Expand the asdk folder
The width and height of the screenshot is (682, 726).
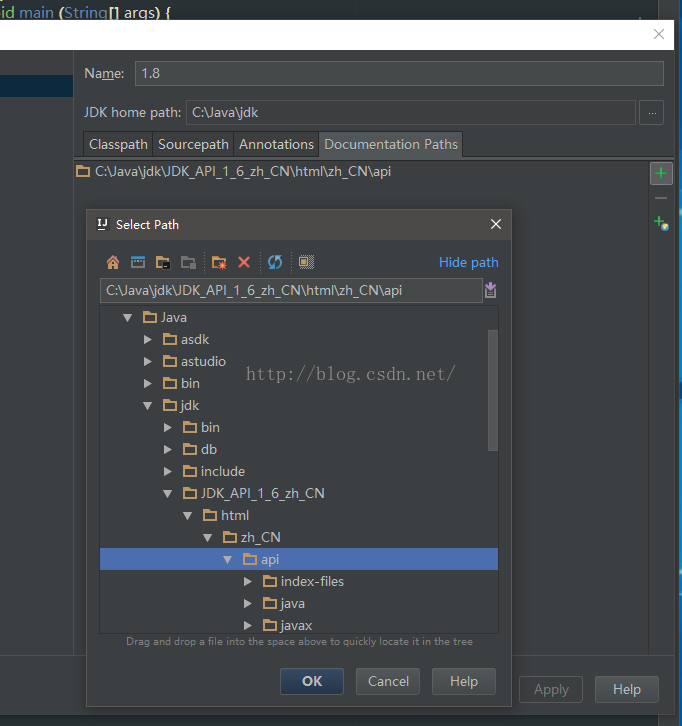coord(148,339)
